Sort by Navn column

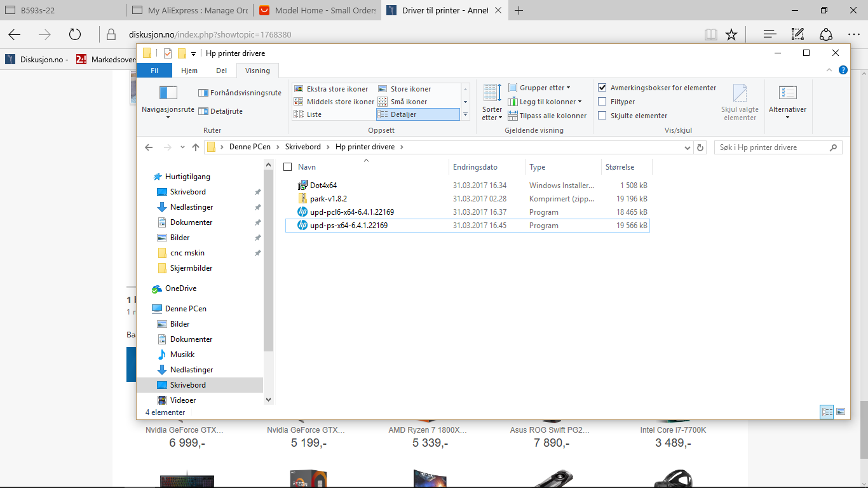coord(307,167)
